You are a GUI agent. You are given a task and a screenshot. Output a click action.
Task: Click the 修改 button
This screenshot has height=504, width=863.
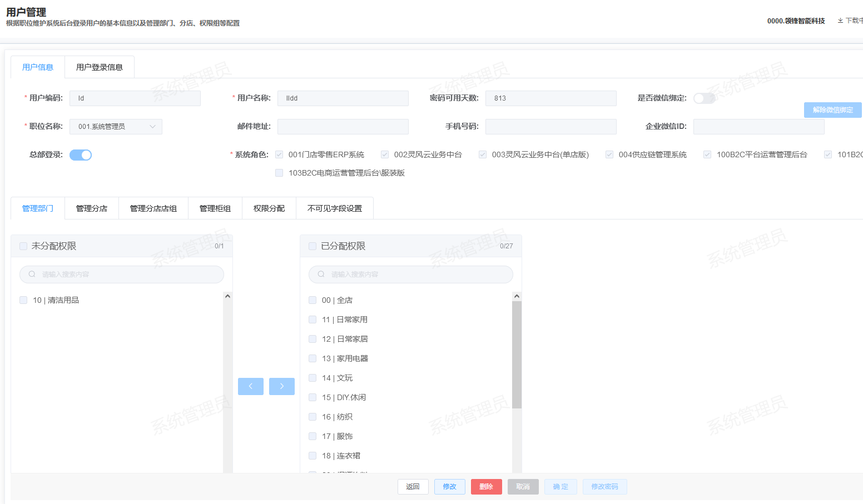pos(449,487)
